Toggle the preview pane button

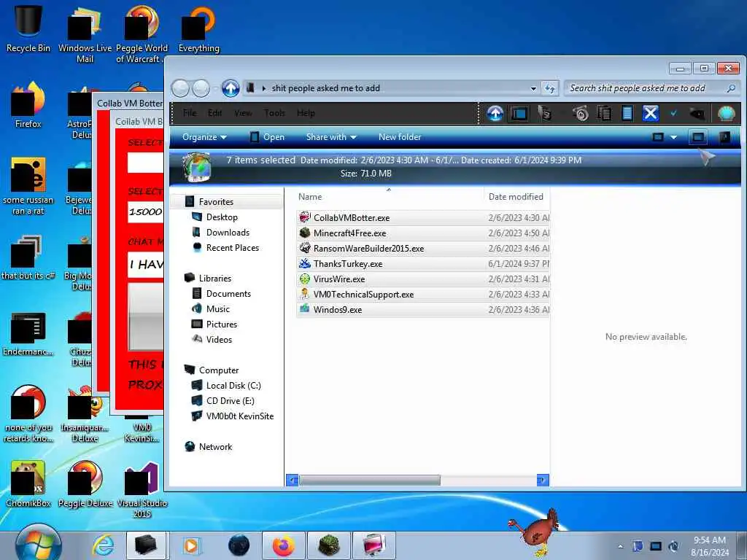[698, 137]
